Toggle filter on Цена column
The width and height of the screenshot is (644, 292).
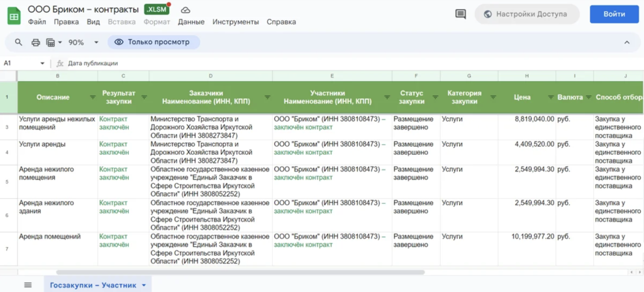coord(550,98)
